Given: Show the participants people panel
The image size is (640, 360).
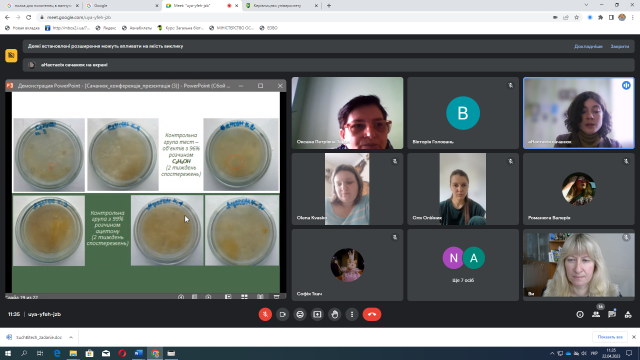Looking at the screenshot, I should pyautogui.click(x=596, y=314).
